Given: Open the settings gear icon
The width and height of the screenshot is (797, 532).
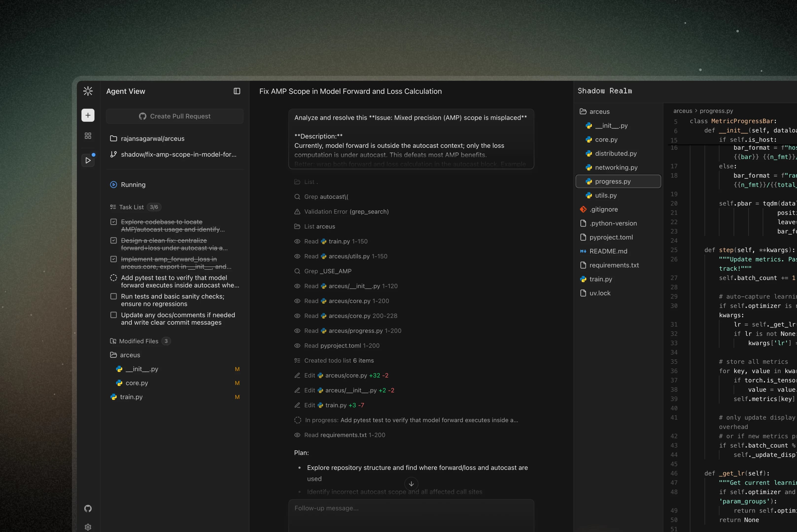Looking at the screenshot, I should [88, 527].
